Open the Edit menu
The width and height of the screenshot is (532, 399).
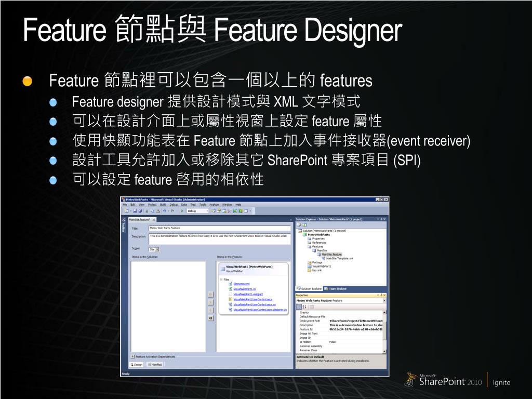point(132,205)
